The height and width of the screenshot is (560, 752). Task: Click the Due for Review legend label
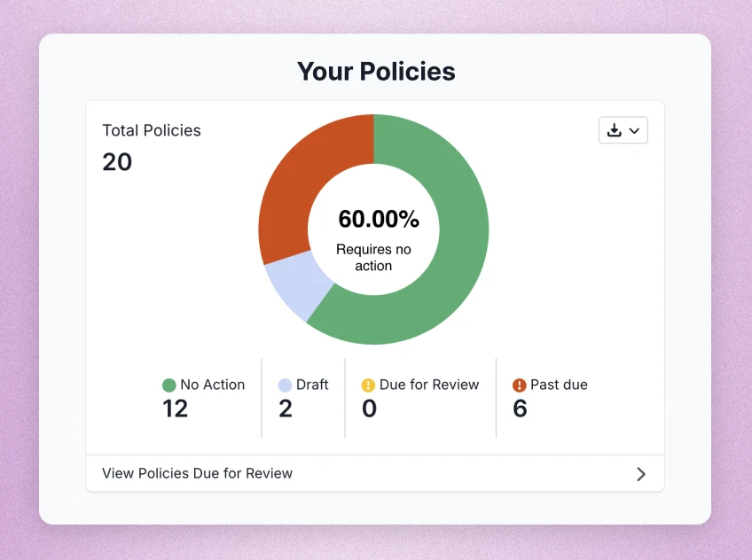pos(429,385)
